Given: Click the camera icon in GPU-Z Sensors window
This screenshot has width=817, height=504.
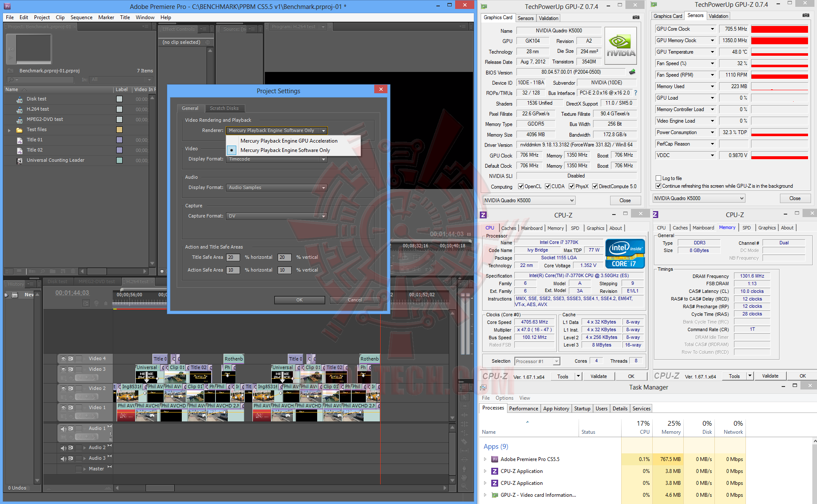Looking at the screenshot, I should coord(806,15).
